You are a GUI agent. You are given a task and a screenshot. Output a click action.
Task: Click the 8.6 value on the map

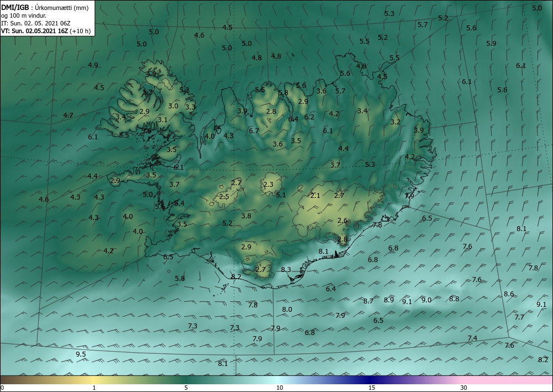point(509,294)
